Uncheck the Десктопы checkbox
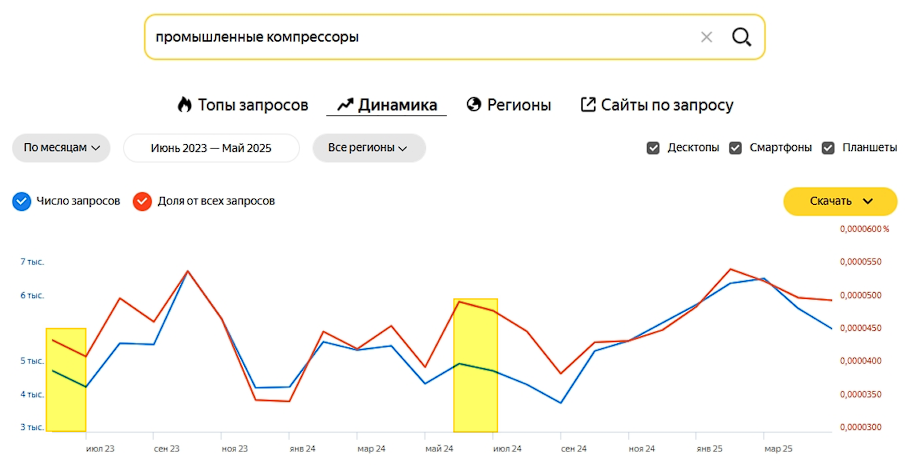This screenshot has width=910, height=475. 653,148
